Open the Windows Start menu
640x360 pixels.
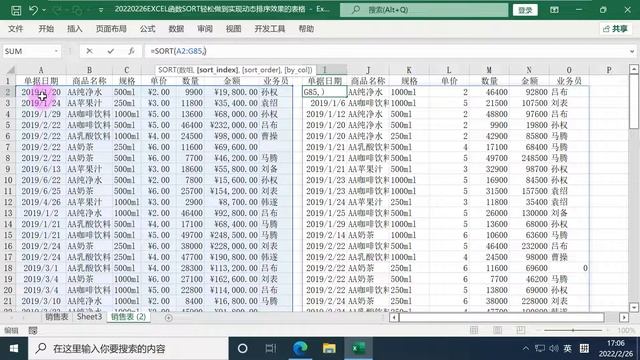[x=13, y=349]
